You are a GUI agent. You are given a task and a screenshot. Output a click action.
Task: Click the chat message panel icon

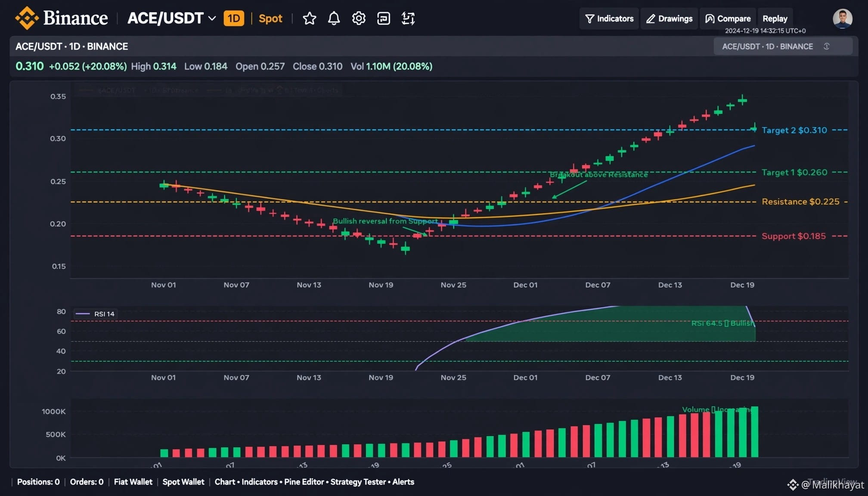pos(383,19)
